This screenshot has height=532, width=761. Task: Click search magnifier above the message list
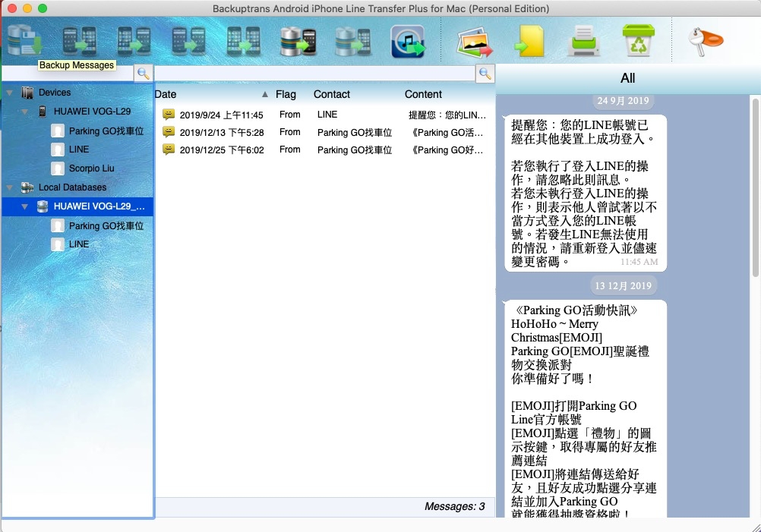[x=485, y=74]
